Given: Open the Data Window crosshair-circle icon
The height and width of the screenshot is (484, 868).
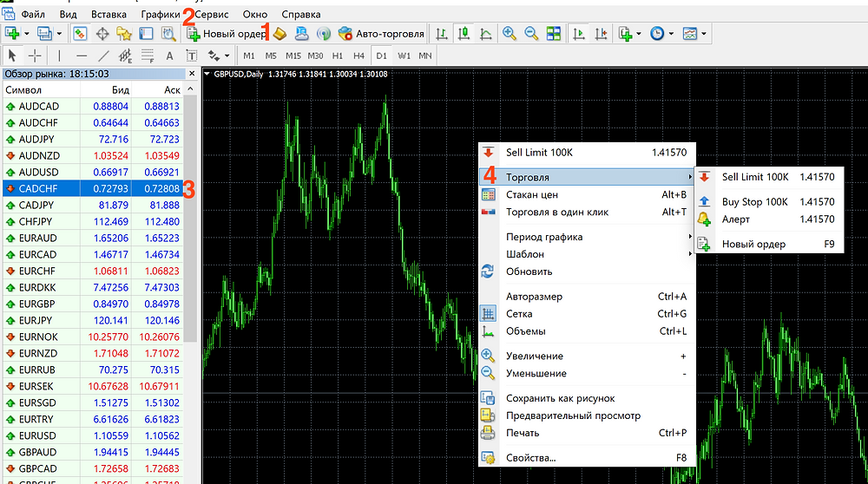Looking at the screenshot, I should [102, 34].
